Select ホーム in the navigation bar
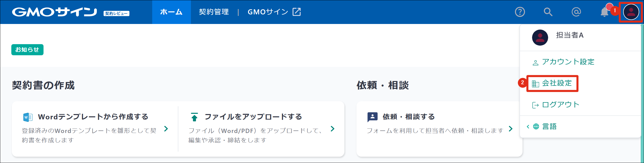 click(171, 12)
